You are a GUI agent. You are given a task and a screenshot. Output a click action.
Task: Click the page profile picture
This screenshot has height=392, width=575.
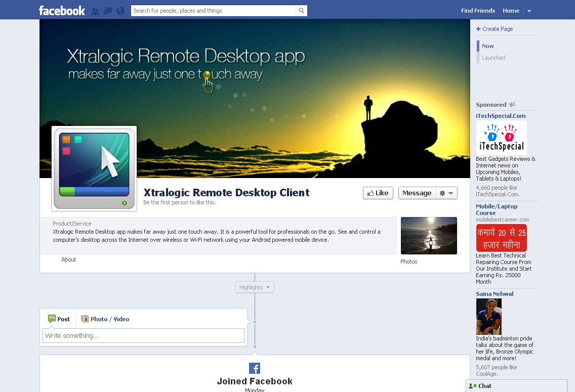pos(94,168)
